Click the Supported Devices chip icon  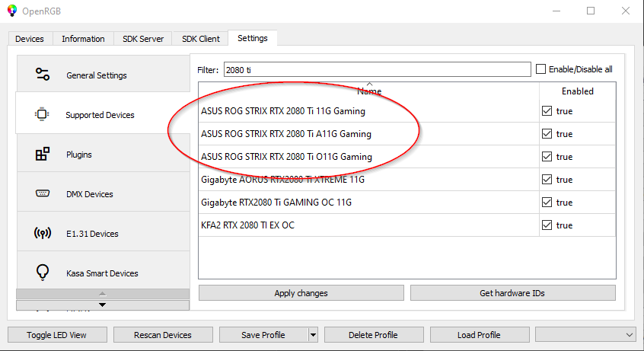pos(42,114)
